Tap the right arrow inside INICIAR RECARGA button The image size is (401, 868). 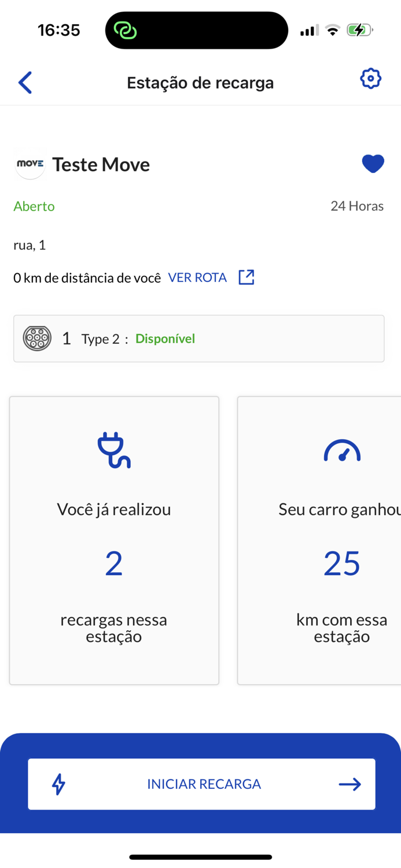coord(350,784)
